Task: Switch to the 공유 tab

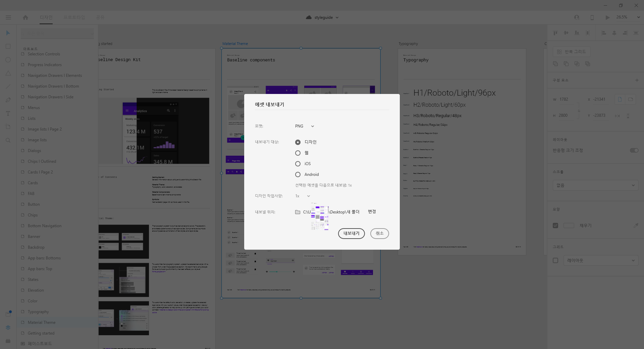Action: click(x=100, y=17)
